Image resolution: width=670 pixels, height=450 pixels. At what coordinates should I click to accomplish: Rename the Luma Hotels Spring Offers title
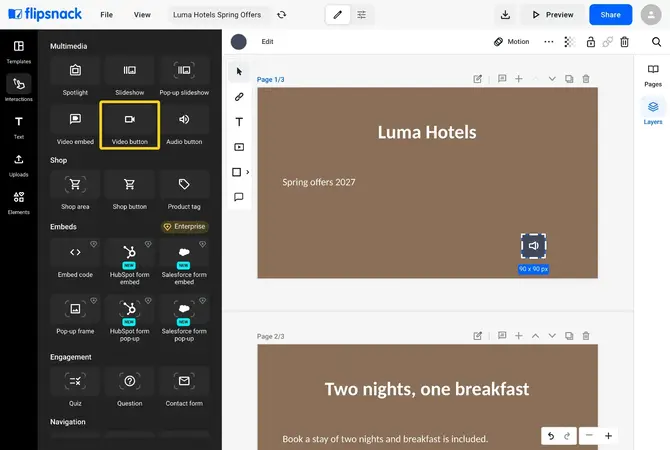point(217,15)
